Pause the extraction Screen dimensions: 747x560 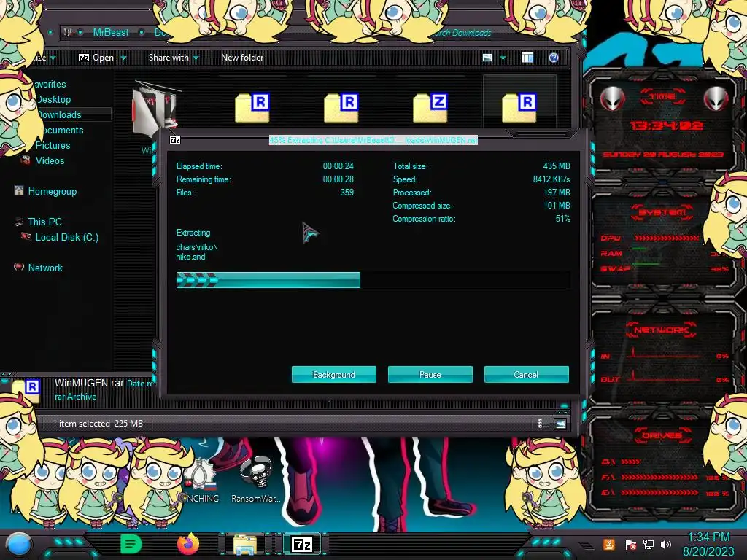point(430,374)
